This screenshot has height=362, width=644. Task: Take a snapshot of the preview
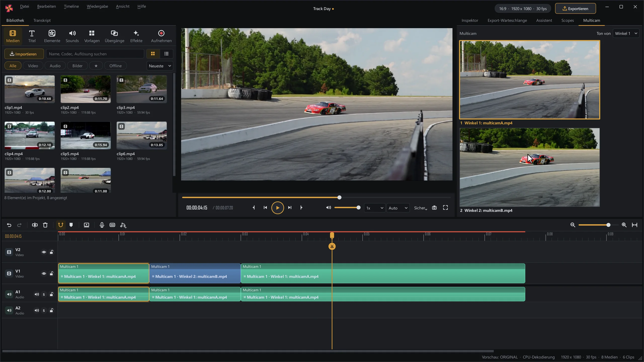pyautogui.click(x=434, y=208)
